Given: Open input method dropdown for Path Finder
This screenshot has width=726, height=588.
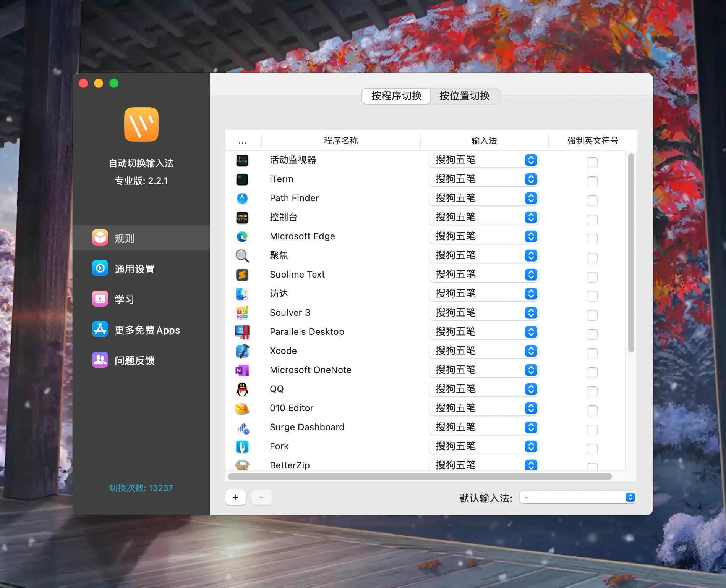Looking at the screenshot, I should [x=530, y=198].
